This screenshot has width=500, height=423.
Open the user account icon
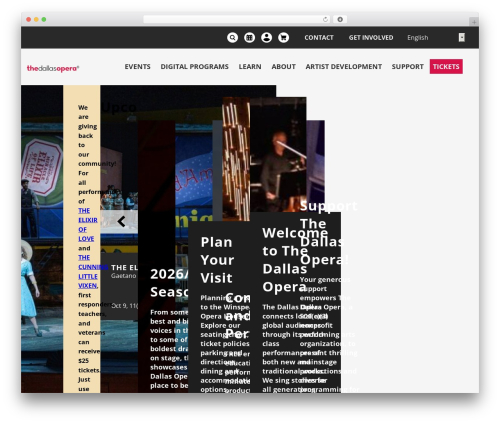(x=266, y=37)
